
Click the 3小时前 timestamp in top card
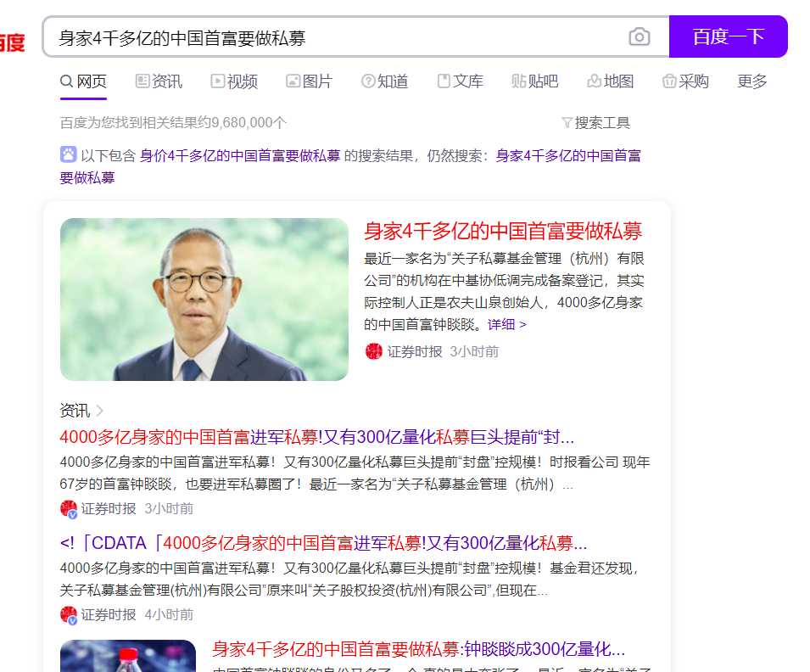pyautogui.click(x=474, y=352)
